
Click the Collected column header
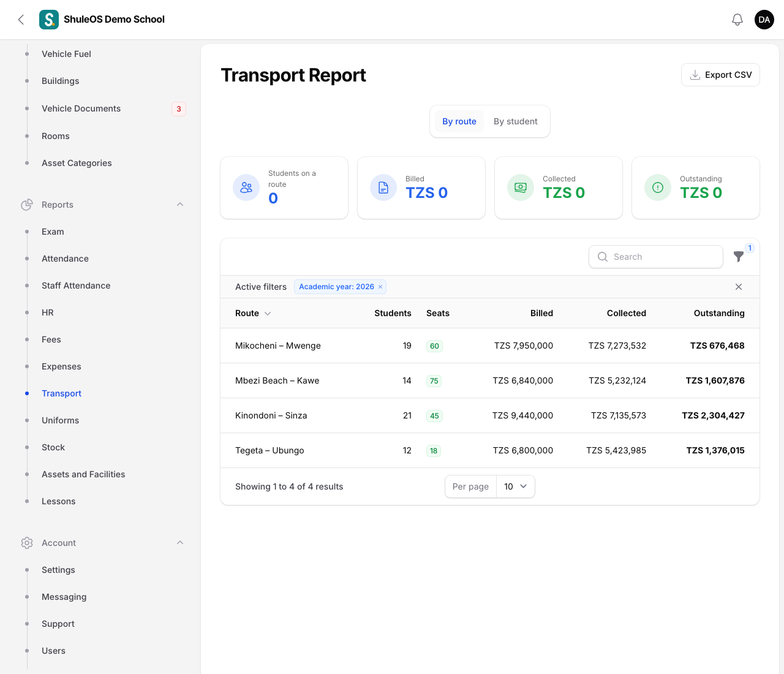point(627,313)
